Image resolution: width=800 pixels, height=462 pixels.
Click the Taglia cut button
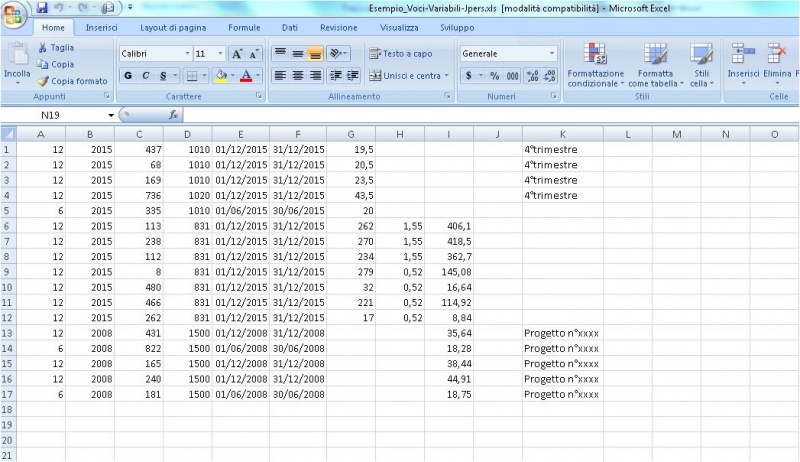click(56, 48)
